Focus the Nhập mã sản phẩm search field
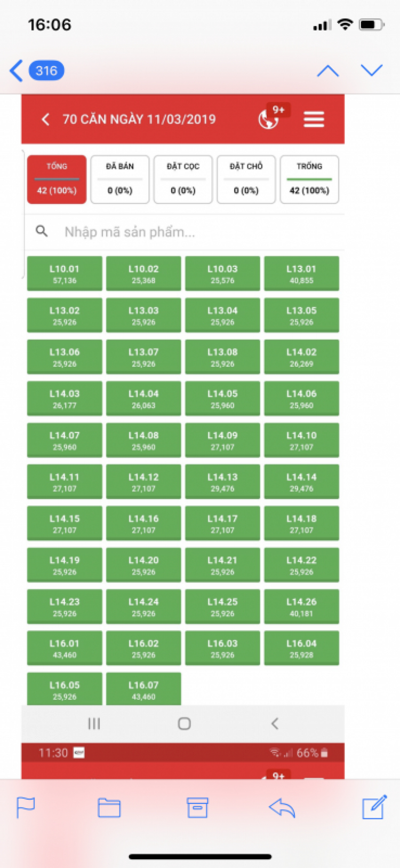This screenshot has width=400, height=868. pyautogui.click(x=184, y=232)
